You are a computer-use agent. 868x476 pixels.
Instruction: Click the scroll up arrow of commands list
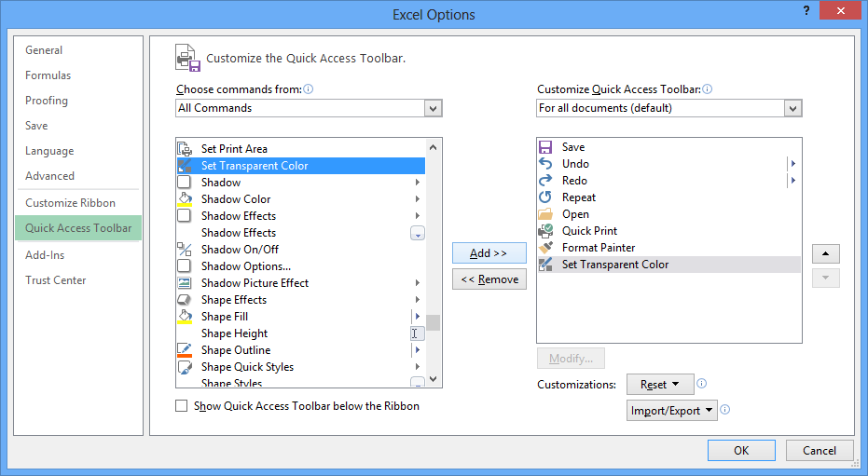(x=433, y=147)
